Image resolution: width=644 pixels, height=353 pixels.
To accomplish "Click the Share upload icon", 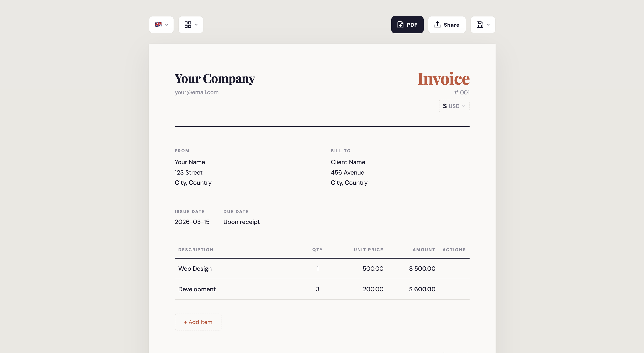I will (x=437, y=24).
